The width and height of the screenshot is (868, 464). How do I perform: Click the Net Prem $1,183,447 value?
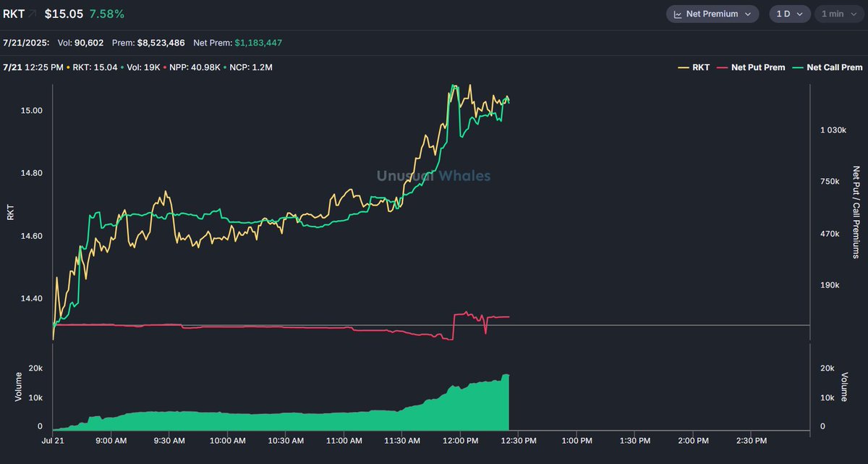258,43
